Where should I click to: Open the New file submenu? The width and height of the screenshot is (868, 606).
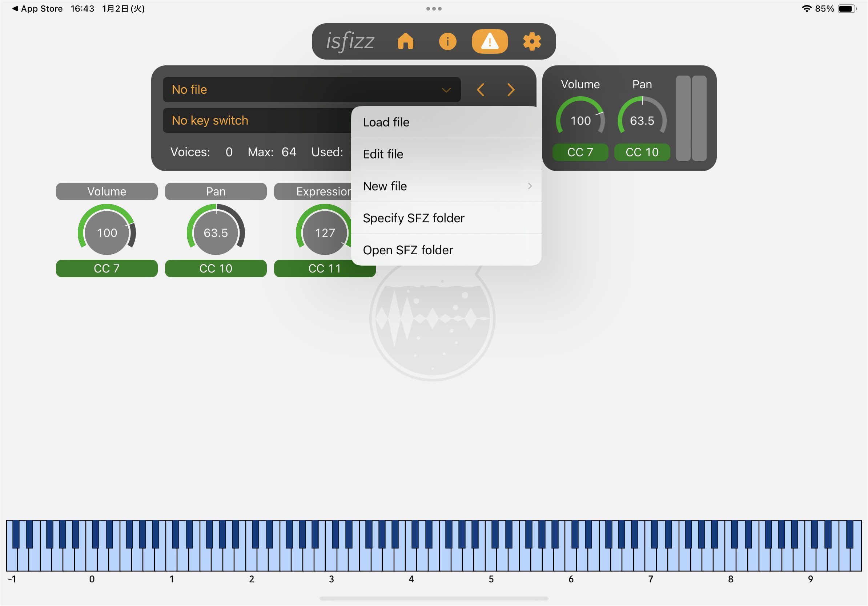click(446, 186)
